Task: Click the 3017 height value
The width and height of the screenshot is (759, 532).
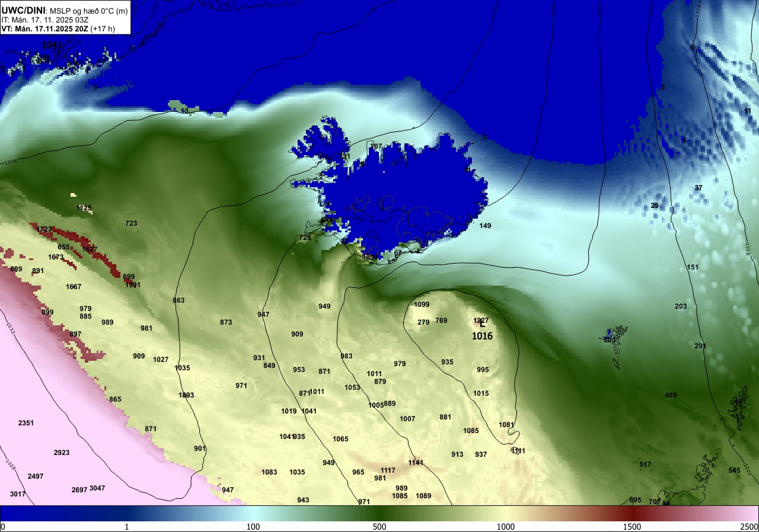Action: (x=18, y=494)
